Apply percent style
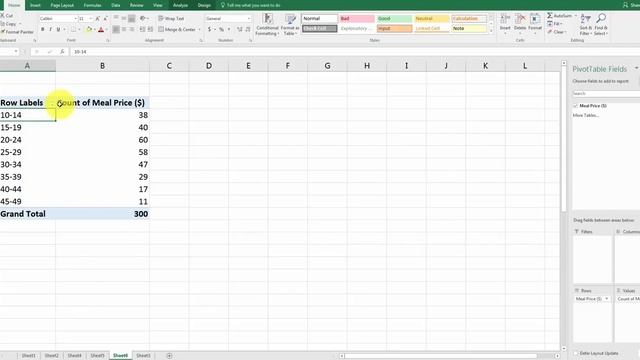Image resolution: width=640 pixels, height=360 pixels. point(221,29)
